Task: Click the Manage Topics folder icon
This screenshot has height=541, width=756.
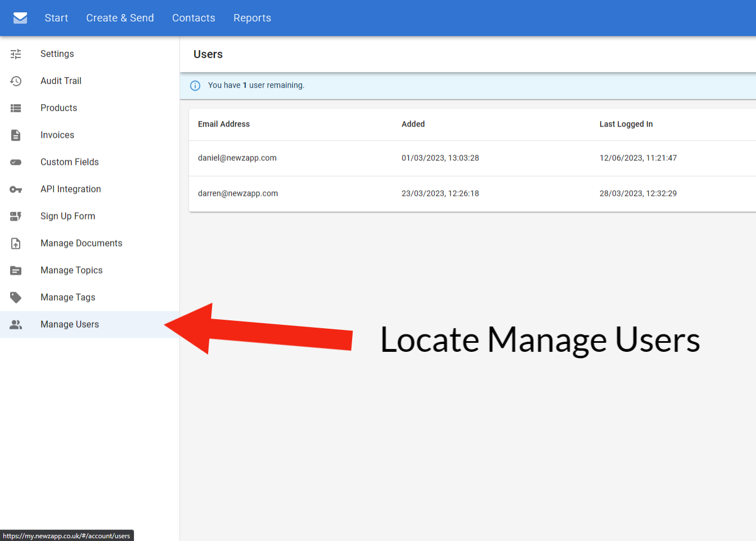Action: click(16, 271)
